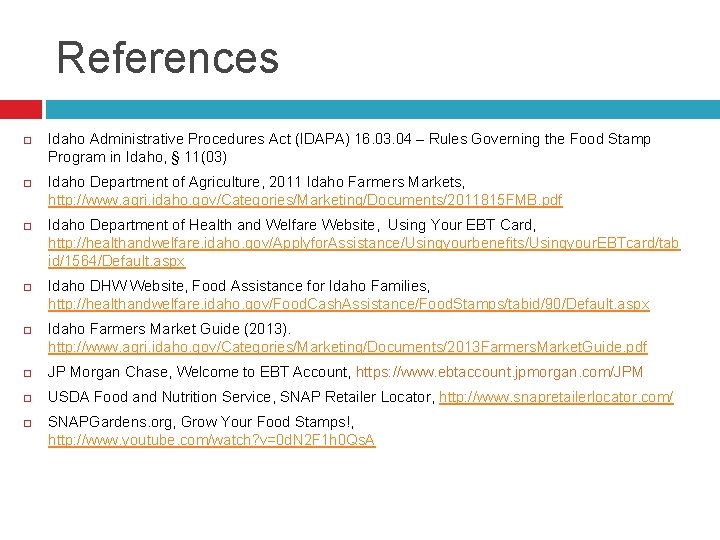Follow the FoodStamps tabid/90 Default.aspx link

click(349, 304)
